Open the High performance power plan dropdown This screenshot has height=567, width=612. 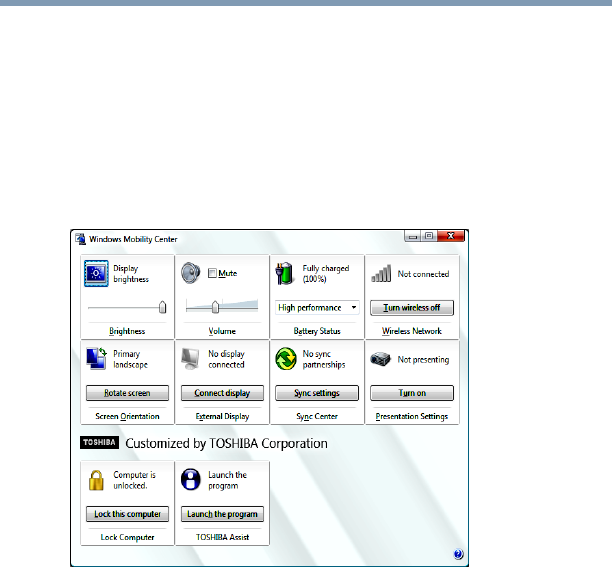[317, 307]
